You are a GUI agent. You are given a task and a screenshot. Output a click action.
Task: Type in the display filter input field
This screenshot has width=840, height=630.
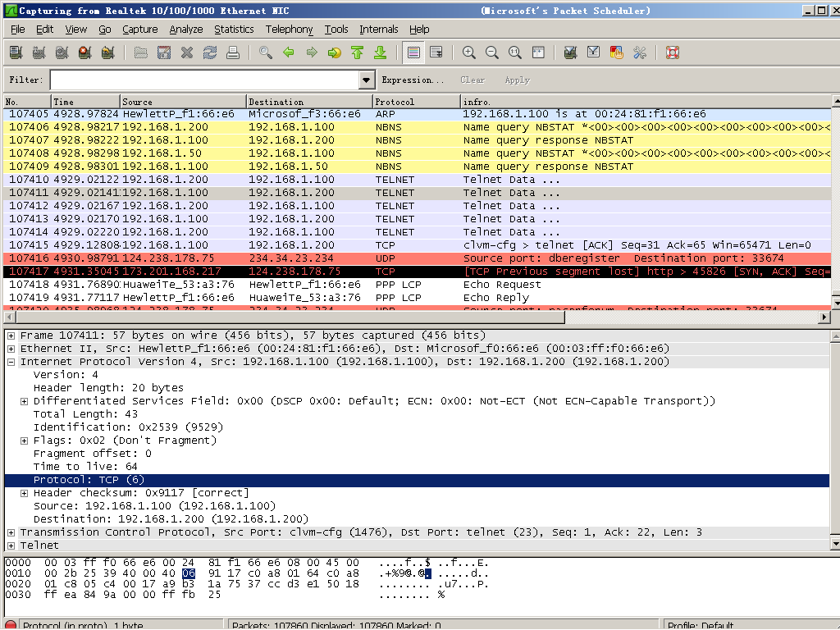click(205, 80)
